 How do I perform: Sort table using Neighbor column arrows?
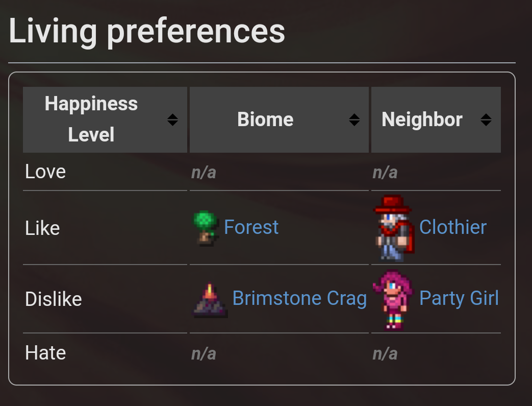pyautogui.click(x=486, y=120)
